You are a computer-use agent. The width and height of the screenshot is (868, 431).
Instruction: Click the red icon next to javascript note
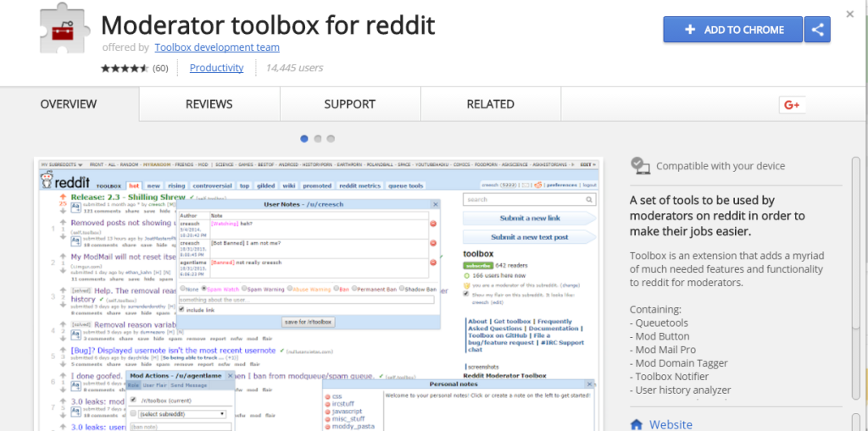coord(328,412)
